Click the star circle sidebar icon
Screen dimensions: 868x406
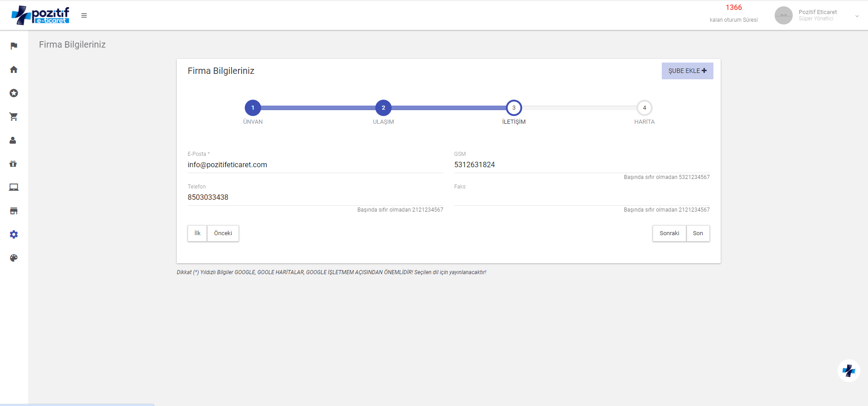[x=14, y=93]
